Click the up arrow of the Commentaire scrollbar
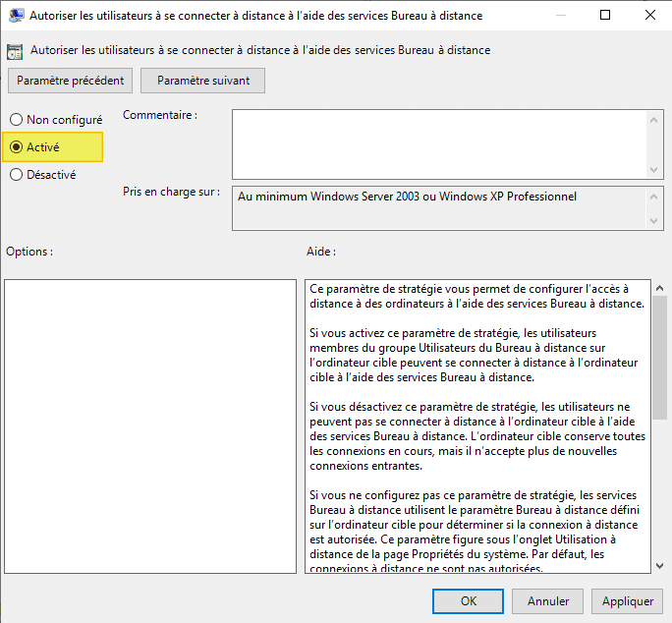The image size is (672, 623). pyautogui.click(x=653, y=120)
